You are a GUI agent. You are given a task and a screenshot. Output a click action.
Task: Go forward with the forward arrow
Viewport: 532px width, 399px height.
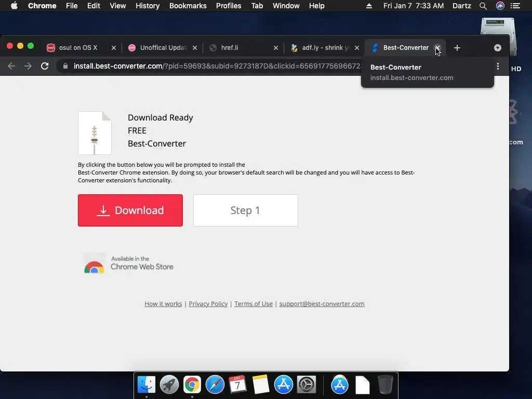tap(28, 66)
